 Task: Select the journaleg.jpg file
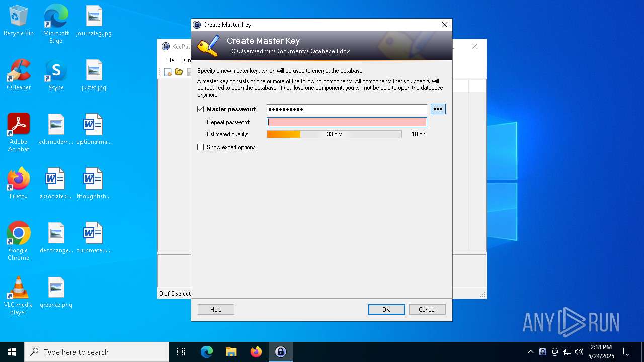tap(94, 21)
